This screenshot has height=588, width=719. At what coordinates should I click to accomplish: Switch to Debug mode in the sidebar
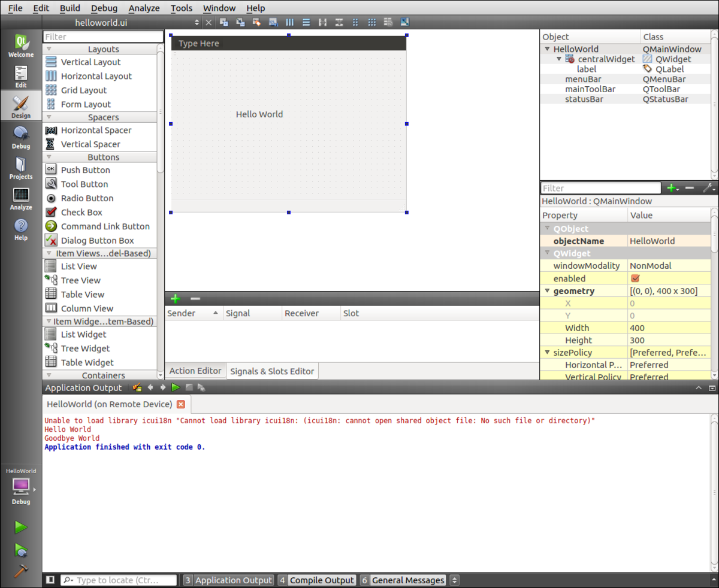click(20, 137)
